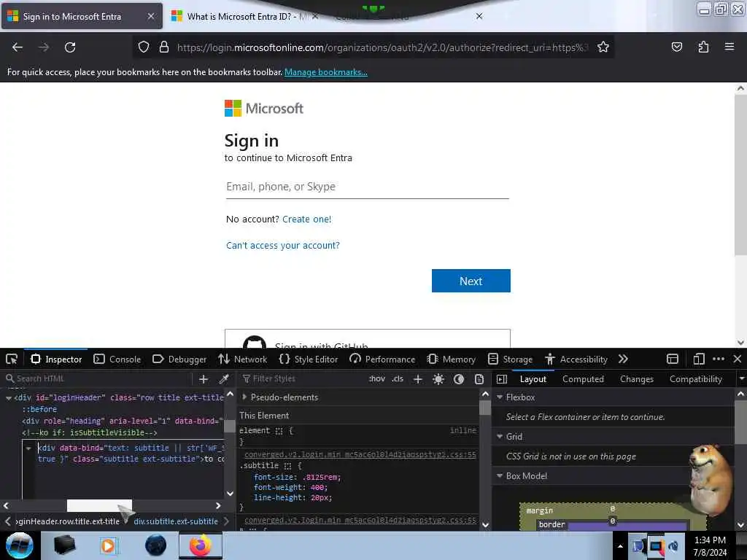The image size is (747, 560).
Task: Open converged login CSS source link above .subtitle
Action: pyautogui.click(x=360, y=454)
